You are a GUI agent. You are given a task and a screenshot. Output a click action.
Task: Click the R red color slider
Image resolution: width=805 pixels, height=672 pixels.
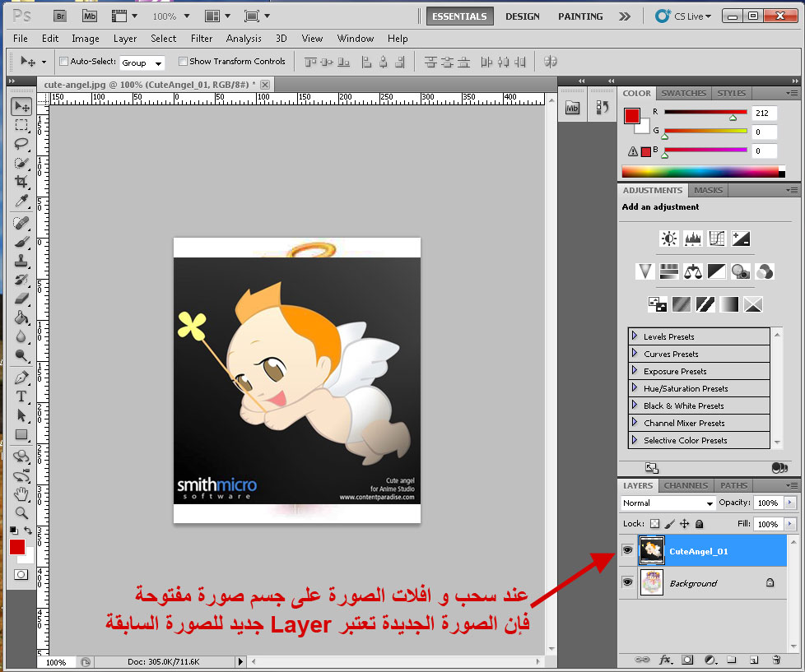(x=705, y=112)
